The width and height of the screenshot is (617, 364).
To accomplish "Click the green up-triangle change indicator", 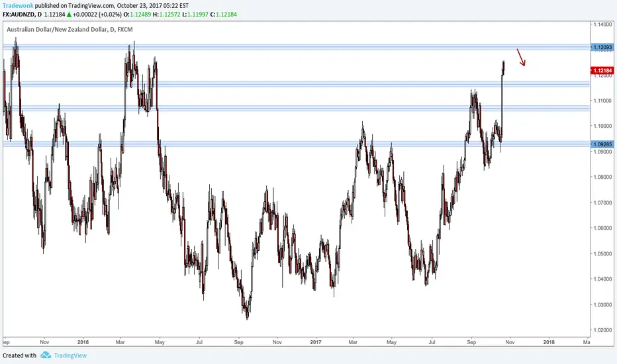I will pyautogui.click(x=69, y=15).
